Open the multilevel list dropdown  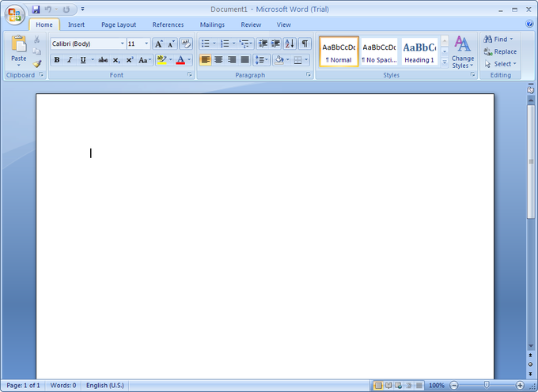pyautogui.click(x=246, y=43)
